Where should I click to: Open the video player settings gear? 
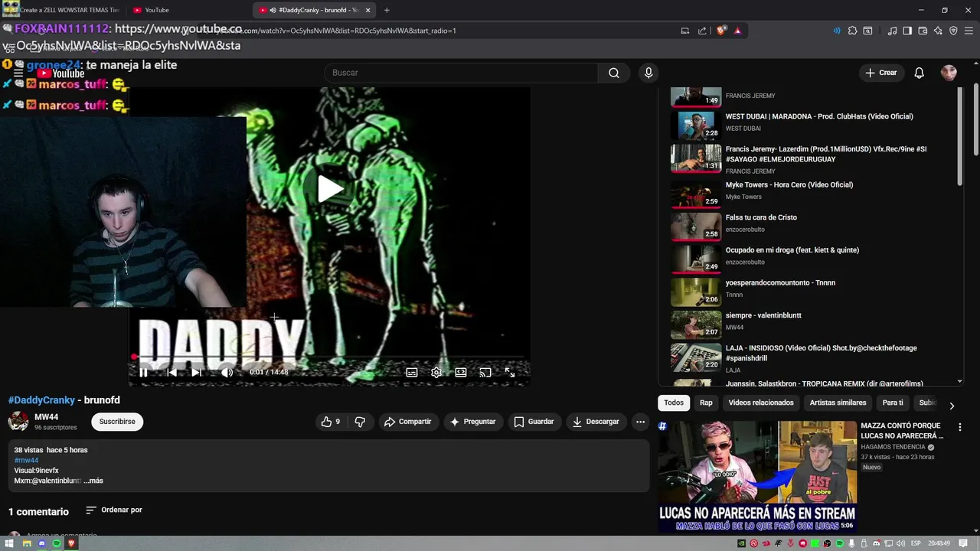coord(436,372)
